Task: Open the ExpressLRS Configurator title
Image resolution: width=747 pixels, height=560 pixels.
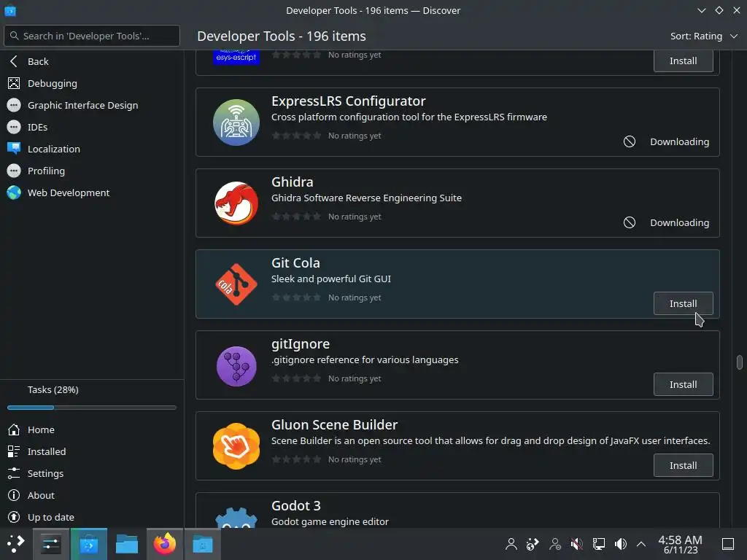Action: click(x=348, y=101)
